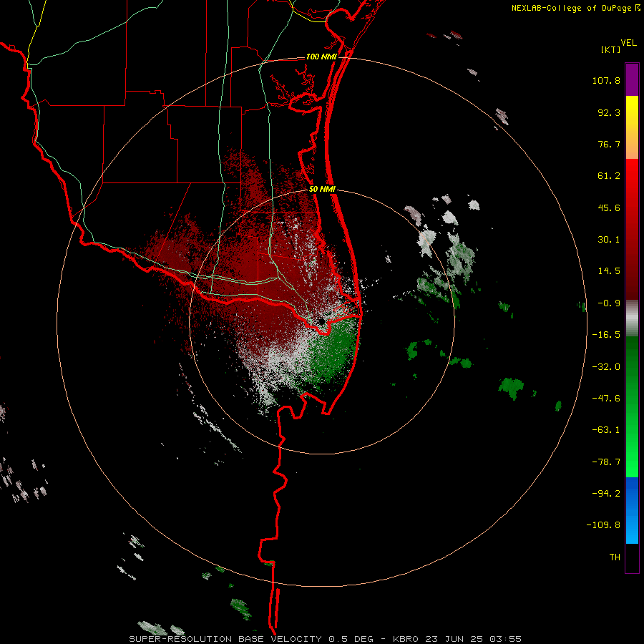Click the TH threshold label
The width and height of the screenshot is (644, 644).
coord(615,557)
